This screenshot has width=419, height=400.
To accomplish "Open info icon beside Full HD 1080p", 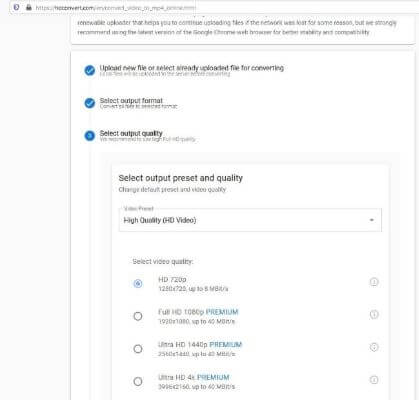I will [374, 314].
